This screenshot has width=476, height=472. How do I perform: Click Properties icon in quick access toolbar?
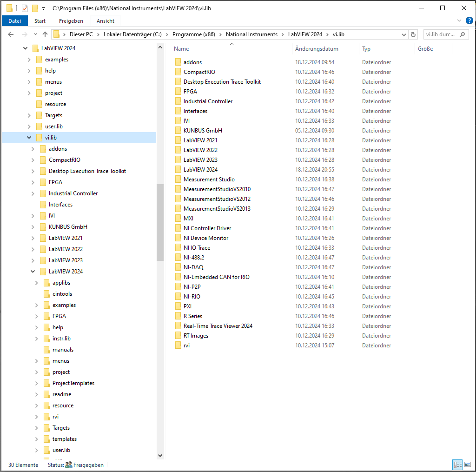25,8
